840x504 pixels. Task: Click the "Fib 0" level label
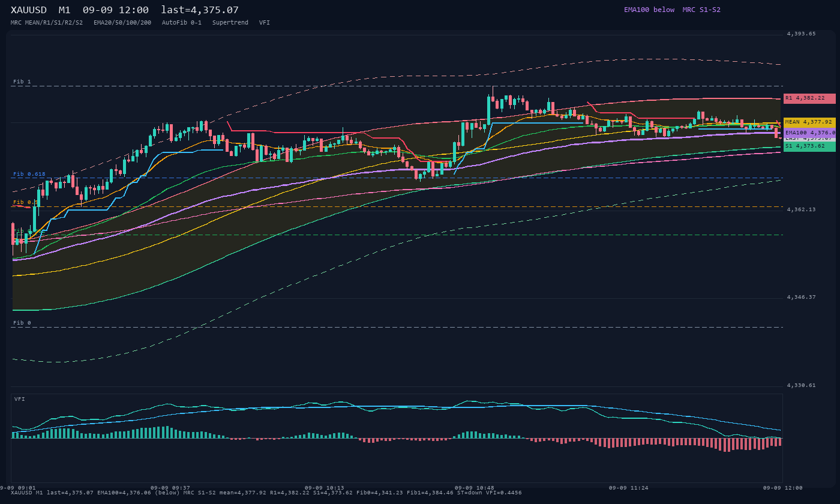point(22,323)
